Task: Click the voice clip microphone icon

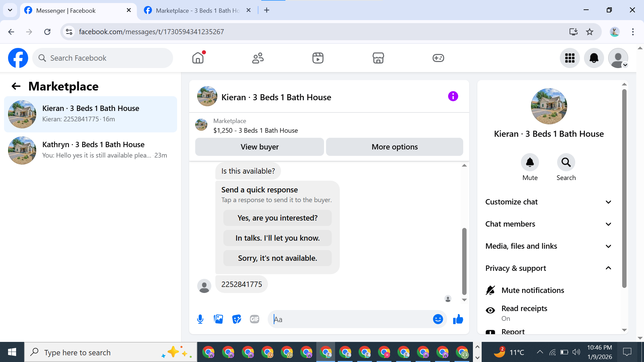Action: [x=200, y=319]
